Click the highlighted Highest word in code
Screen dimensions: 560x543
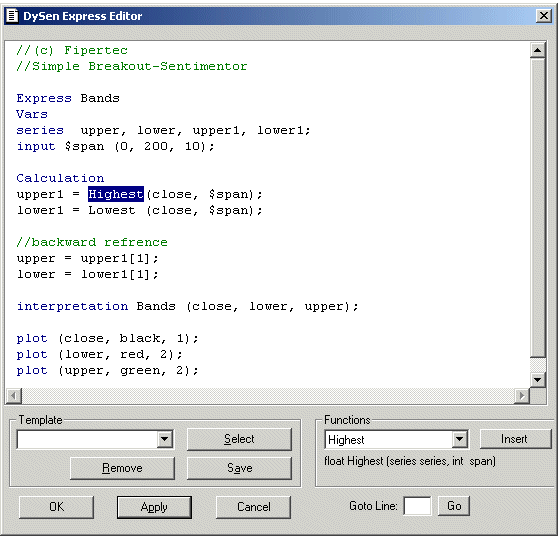pos(116,194)
